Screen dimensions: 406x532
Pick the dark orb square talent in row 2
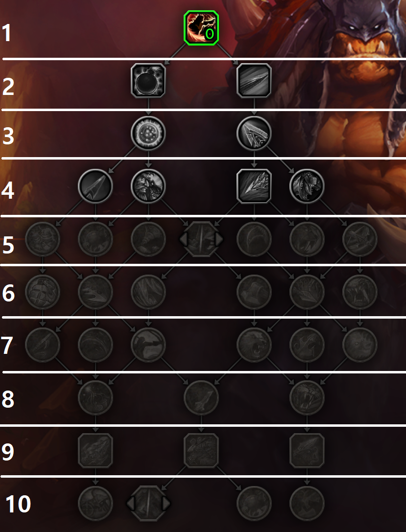[148, 81]
